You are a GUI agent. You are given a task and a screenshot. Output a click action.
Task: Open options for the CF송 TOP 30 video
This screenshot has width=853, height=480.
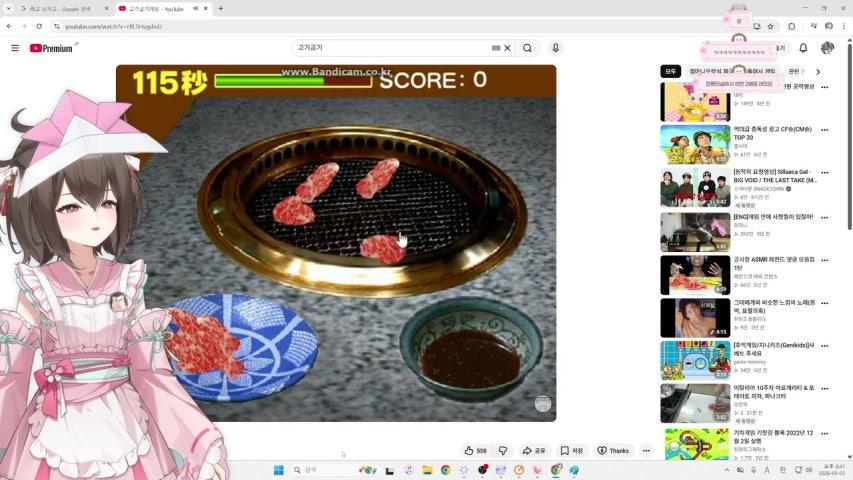coord(825,130)
